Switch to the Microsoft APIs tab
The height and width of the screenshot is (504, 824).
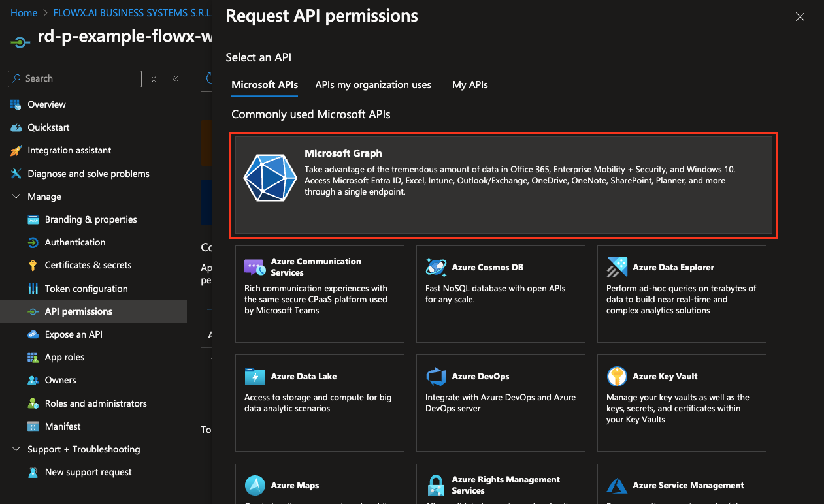(x=265, y=85)
